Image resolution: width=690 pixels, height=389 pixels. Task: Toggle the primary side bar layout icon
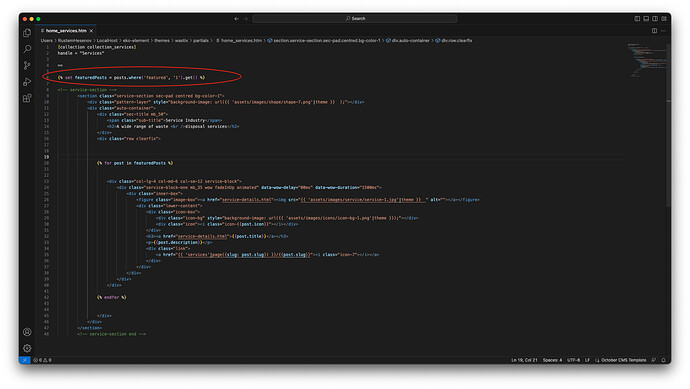point(637,18)
